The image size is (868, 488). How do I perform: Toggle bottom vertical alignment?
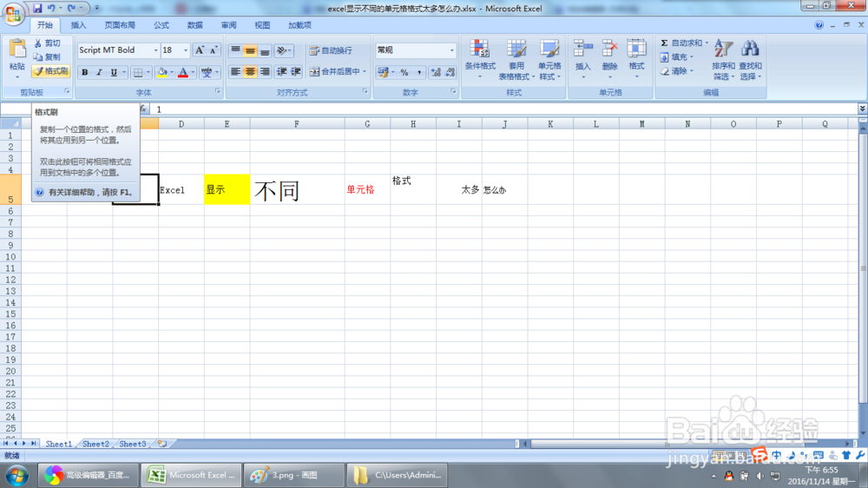point(265,51)
